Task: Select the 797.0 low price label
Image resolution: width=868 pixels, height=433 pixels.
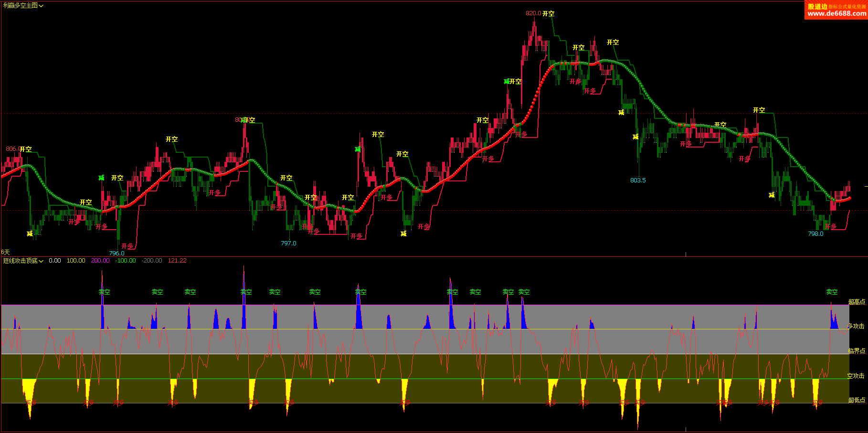Action: (x=288, y=243)
